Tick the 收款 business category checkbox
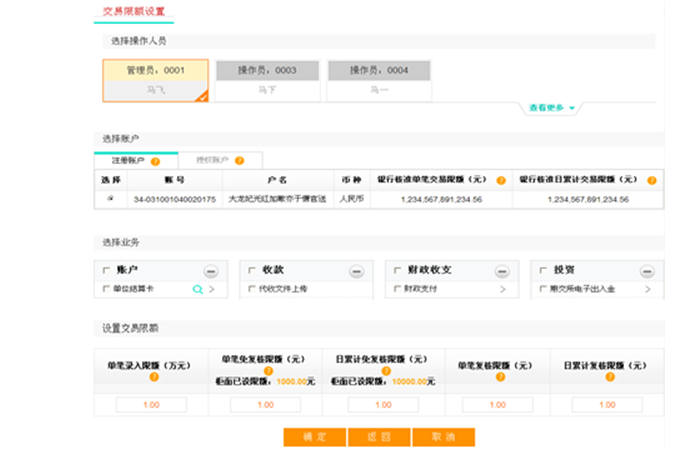This screenshot has width=682, height=454. pos(252,270)
